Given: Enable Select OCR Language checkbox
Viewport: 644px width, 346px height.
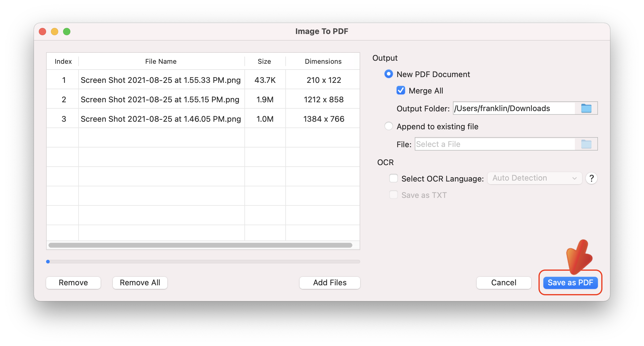Looking at the screenshot, I should 393,178.
